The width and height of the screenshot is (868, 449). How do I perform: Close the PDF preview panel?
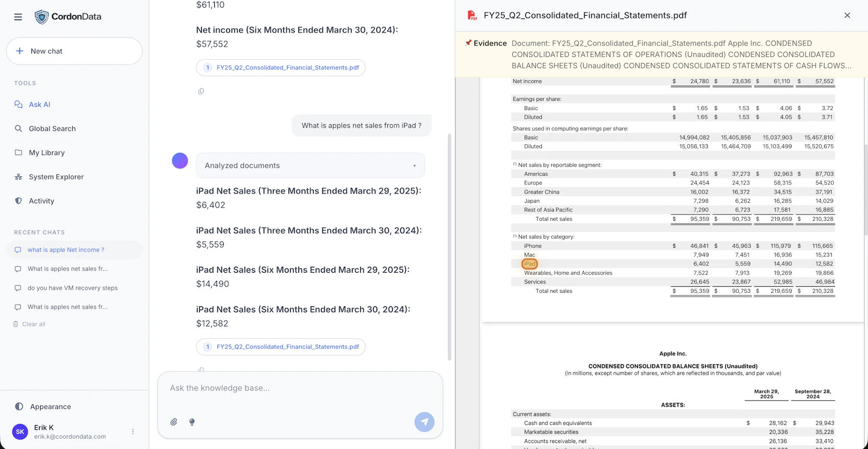pyautogui.click(x=847, y=15)
